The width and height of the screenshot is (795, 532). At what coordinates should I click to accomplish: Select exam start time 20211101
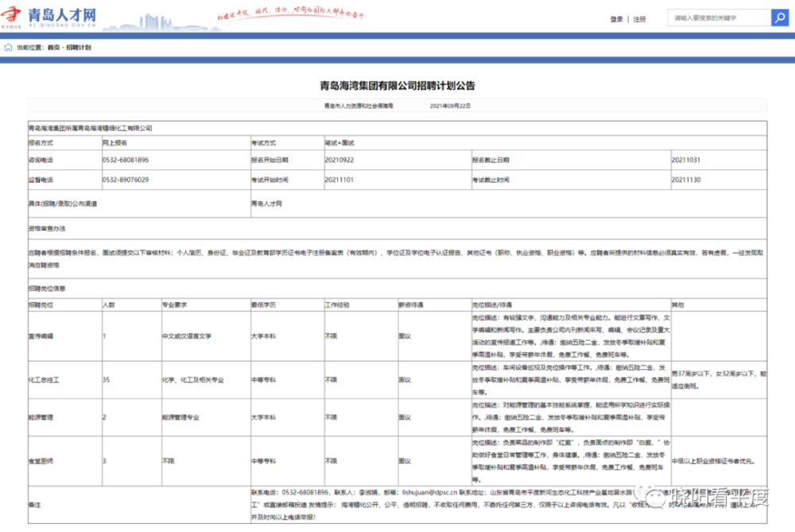coord(397,180)
